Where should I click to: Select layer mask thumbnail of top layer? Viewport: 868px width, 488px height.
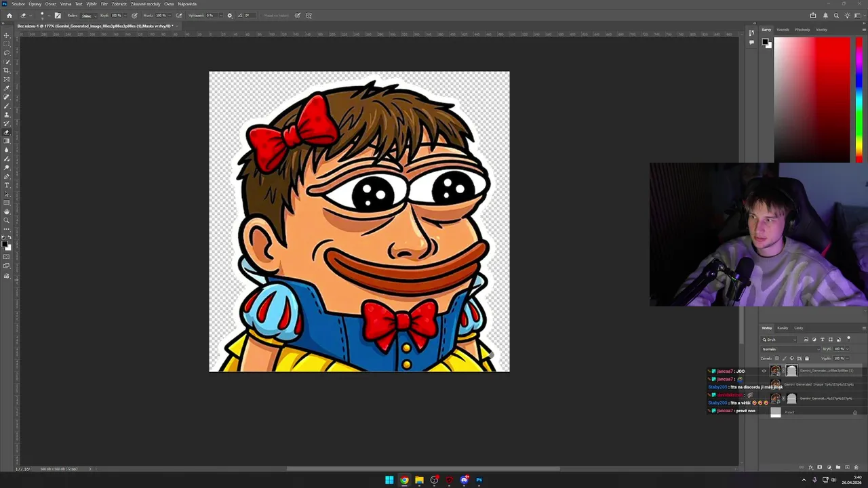[x=791, y=370]
